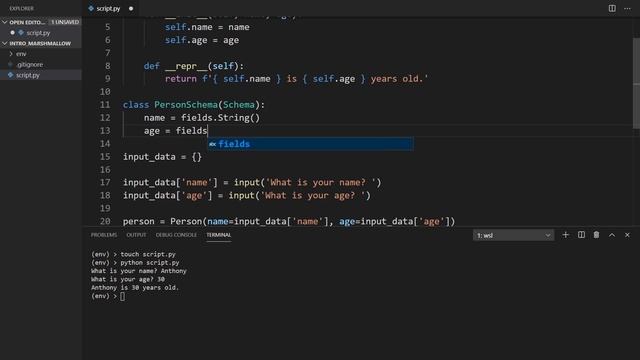Select script.py under Open Editors

click(38, 33)
